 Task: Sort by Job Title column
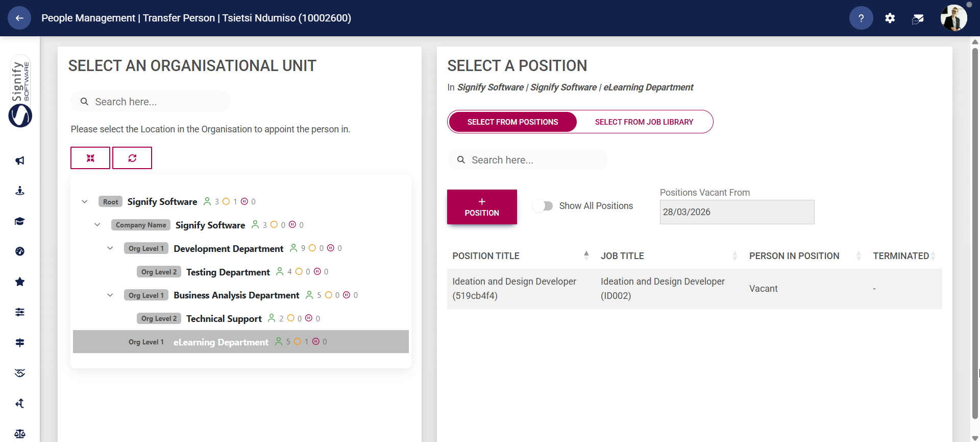[x=669, y=255]
